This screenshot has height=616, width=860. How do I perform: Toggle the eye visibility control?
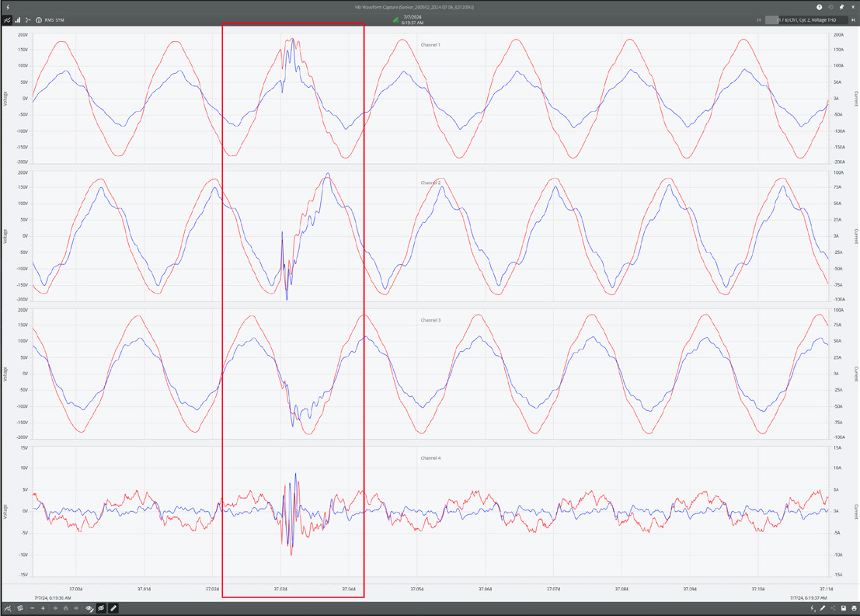(89, 608)
